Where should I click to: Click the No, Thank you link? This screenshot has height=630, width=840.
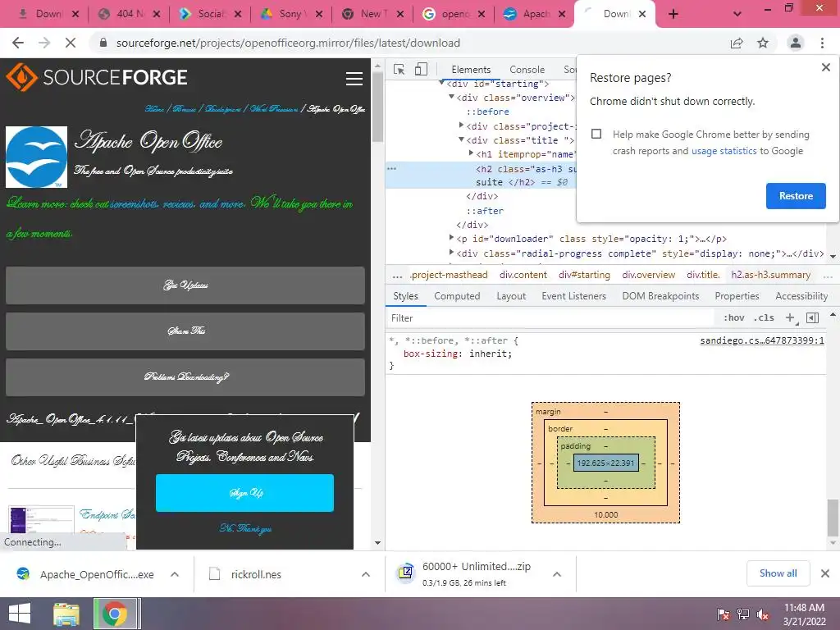click(245, 528)
